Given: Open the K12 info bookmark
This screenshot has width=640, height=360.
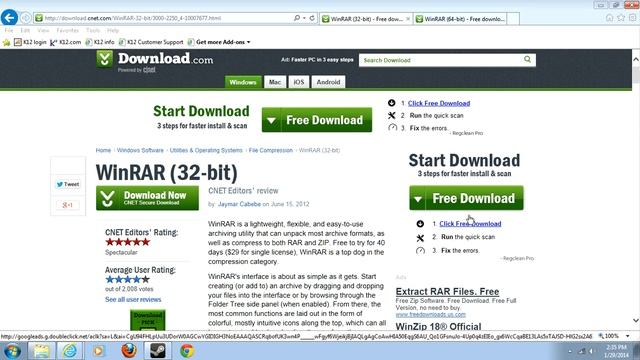Looking at the screenshot, I should click(x=100, y=42).
